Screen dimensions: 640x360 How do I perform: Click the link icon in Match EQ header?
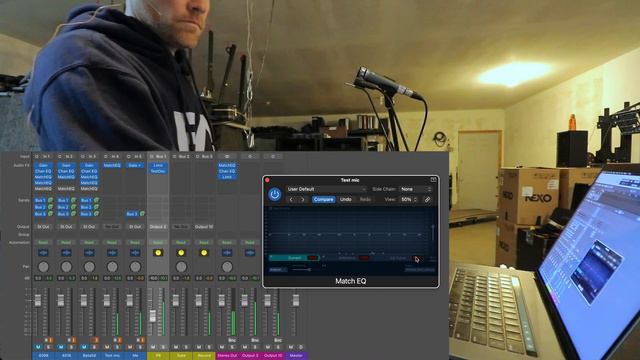(427, 200)
